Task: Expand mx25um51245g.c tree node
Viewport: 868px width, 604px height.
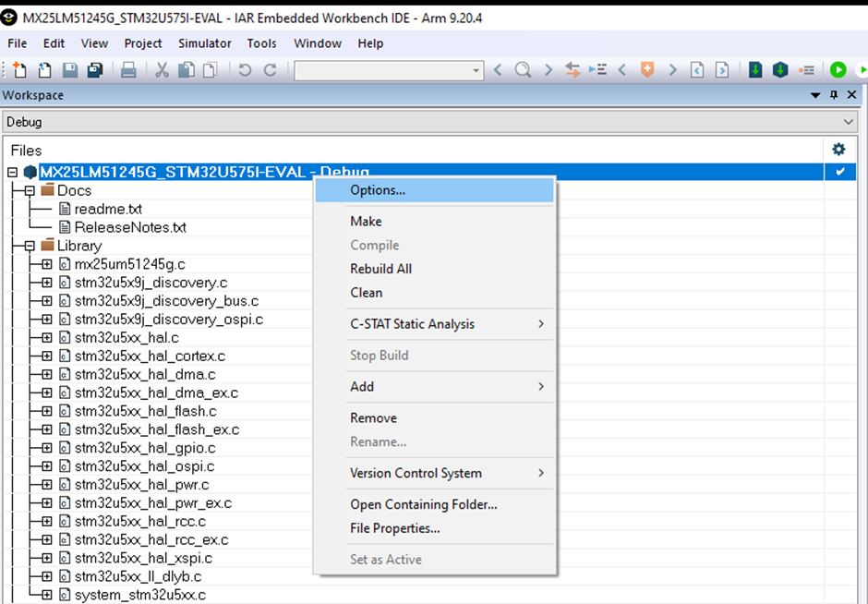Action: [47, 264]
